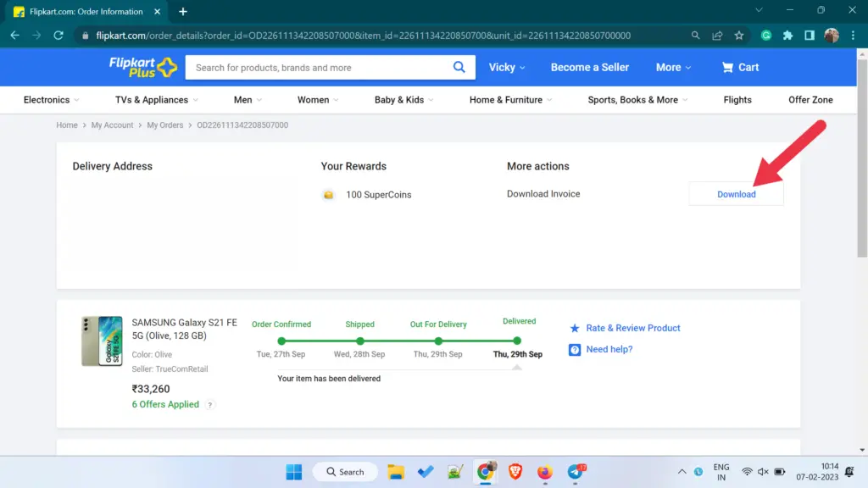Viewport: 868px width, 488px height.
Task: Expand the Electronics category menu
Action: 51,100
